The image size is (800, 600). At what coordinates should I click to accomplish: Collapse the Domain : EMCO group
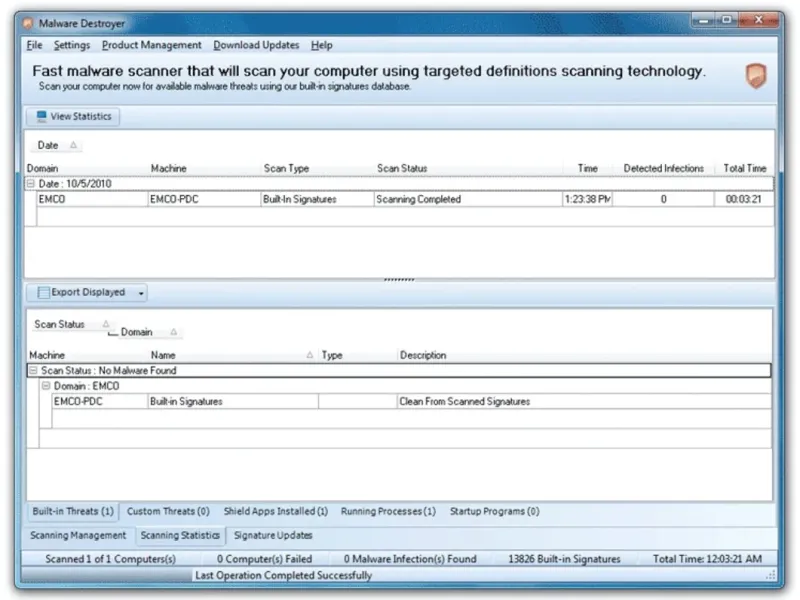click(x=45, y=385)
